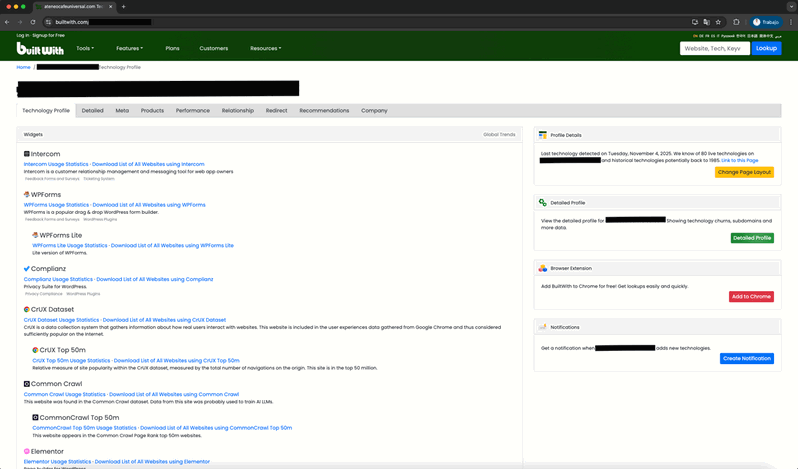This screenshot has height=469, width=798.
Task: Open the Customers menu item
Action: 214,48
